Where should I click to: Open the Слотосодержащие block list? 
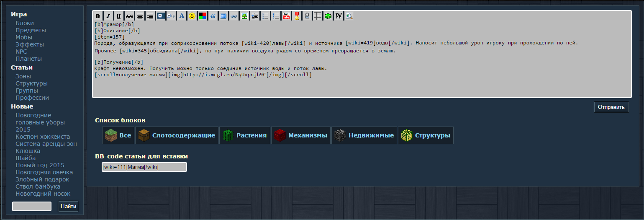177,135
